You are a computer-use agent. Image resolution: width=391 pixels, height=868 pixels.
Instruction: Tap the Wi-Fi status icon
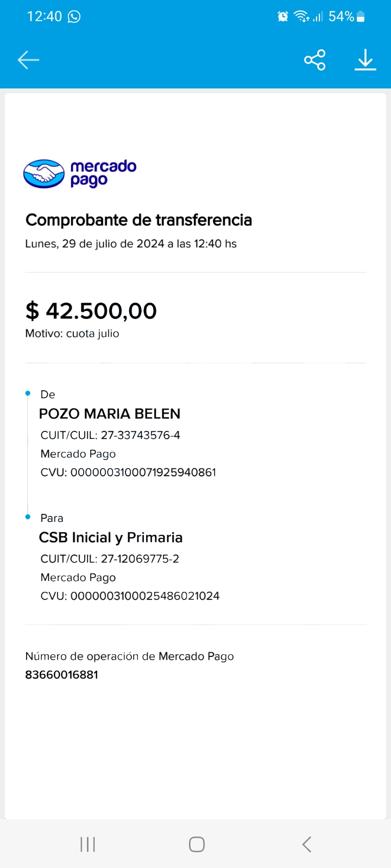[x=301, y=17]
